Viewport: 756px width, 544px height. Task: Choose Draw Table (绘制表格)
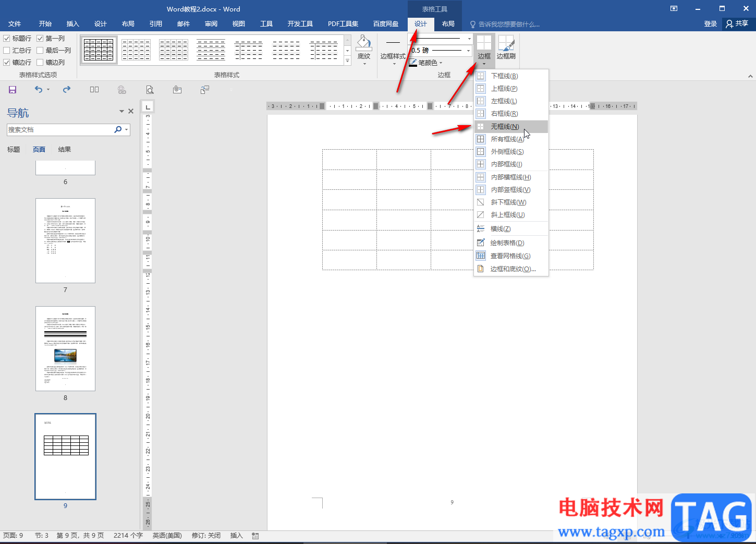(511, 243)
